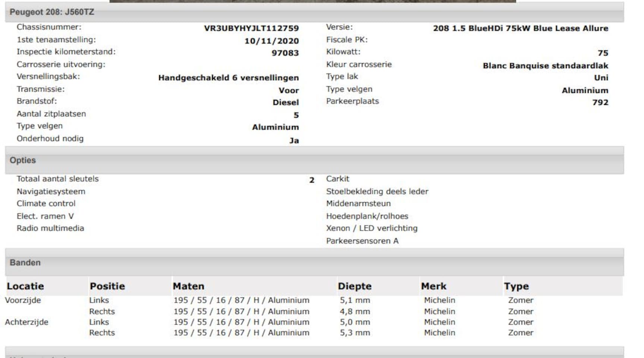Click the Opties section header
The height and width of the screenshot is (358, 644).
23,160
